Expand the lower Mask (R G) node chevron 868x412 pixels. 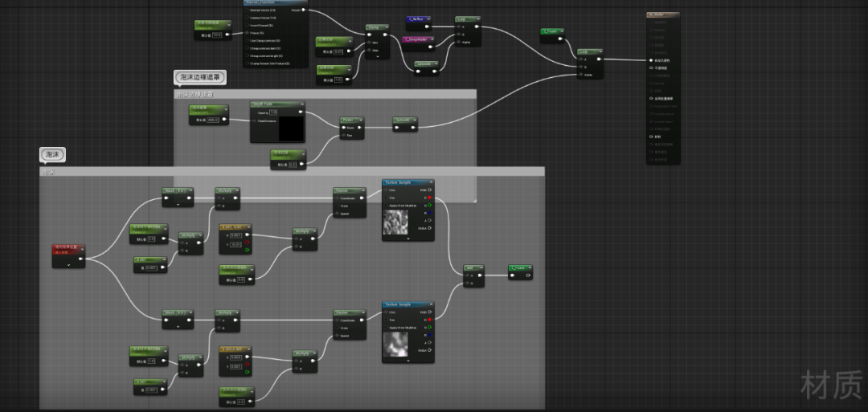(178, 326)
